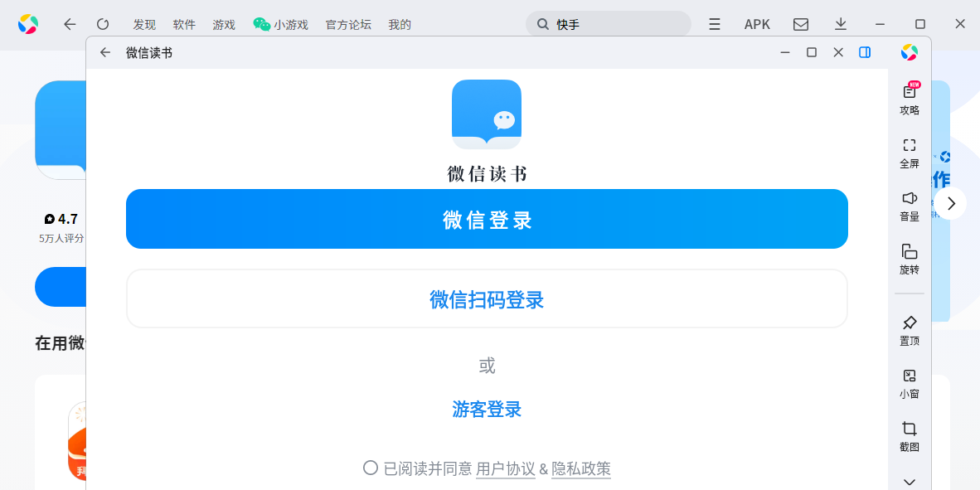Go back in the 微信读书 window
The image size is (980, 490).
(105, 52)
